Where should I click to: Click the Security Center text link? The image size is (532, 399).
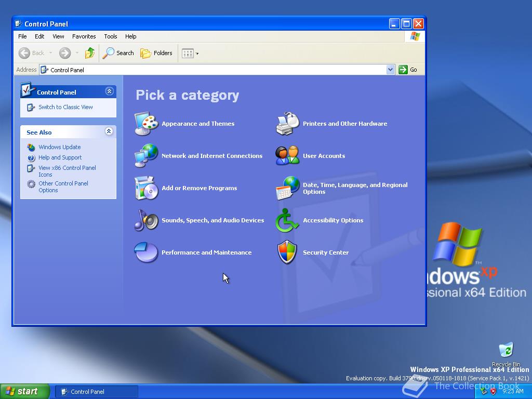tap(326, 252)
